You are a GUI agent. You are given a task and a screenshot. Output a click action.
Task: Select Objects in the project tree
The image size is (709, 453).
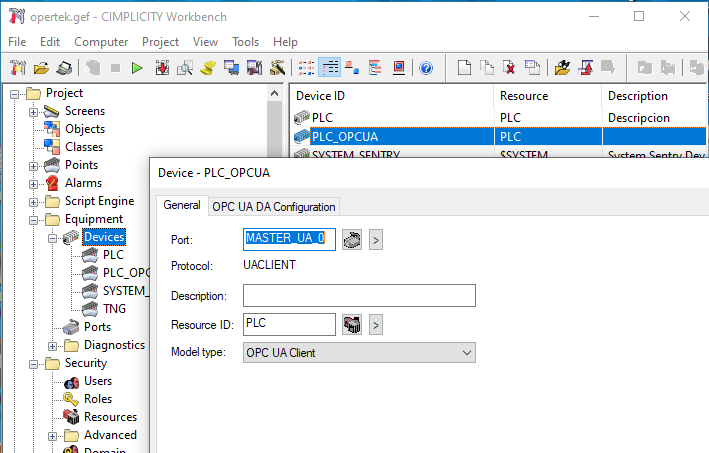85,129
